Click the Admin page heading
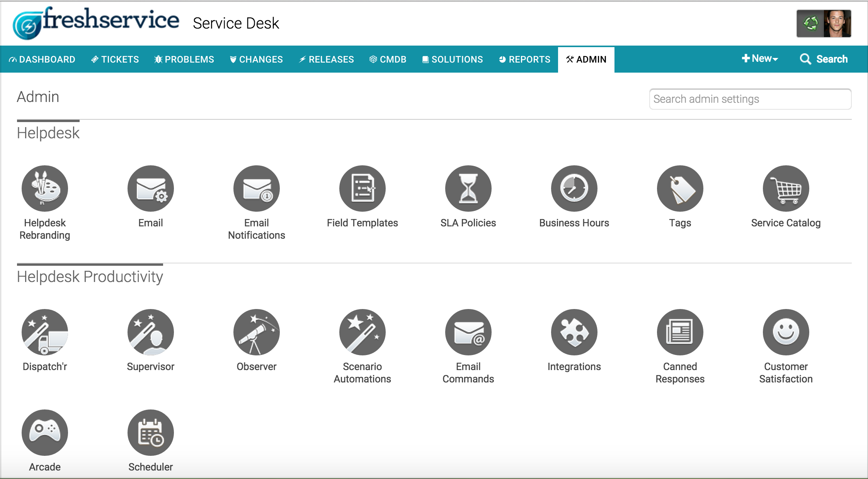The image size is (868, 479). (38, 97)
